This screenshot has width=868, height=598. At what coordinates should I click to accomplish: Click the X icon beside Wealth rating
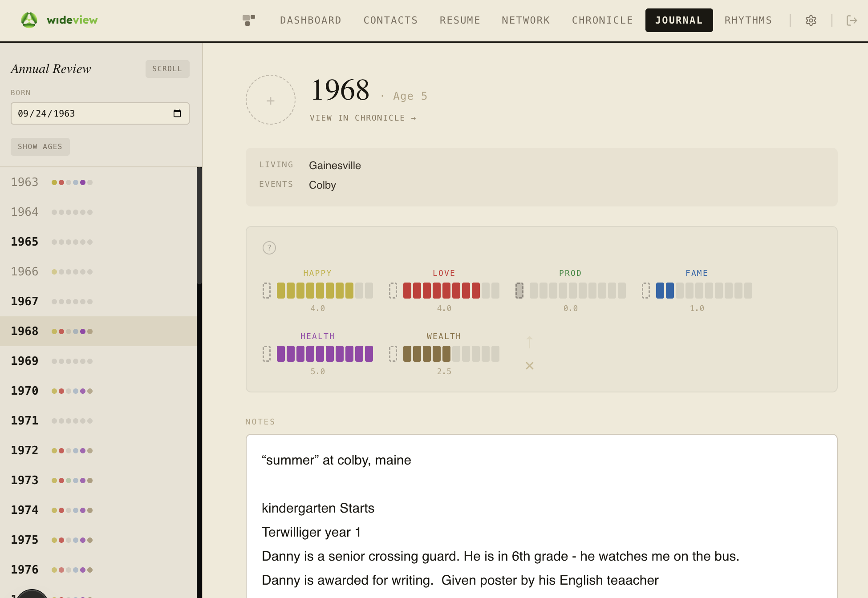pyautogui.click(x=529, y=366)
